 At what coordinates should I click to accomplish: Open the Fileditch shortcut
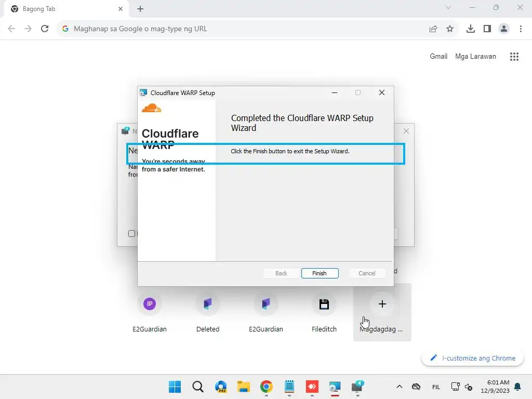(324, 312)
